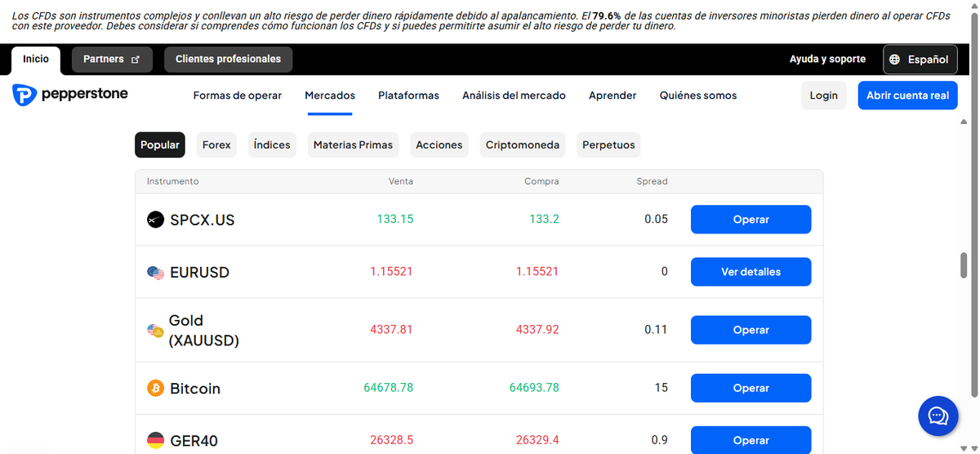Select the Índices market filter

272,145
